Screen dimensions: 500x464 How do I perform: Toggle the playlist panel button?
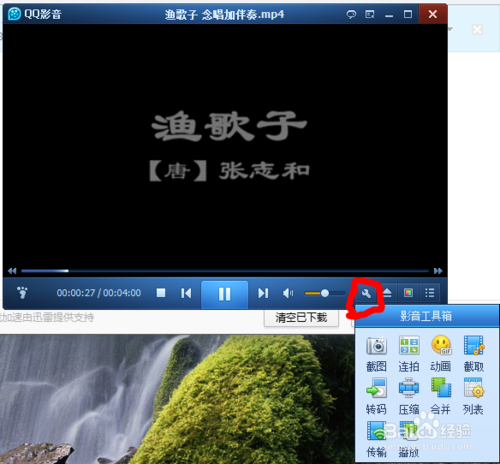(x=429, y=293)
